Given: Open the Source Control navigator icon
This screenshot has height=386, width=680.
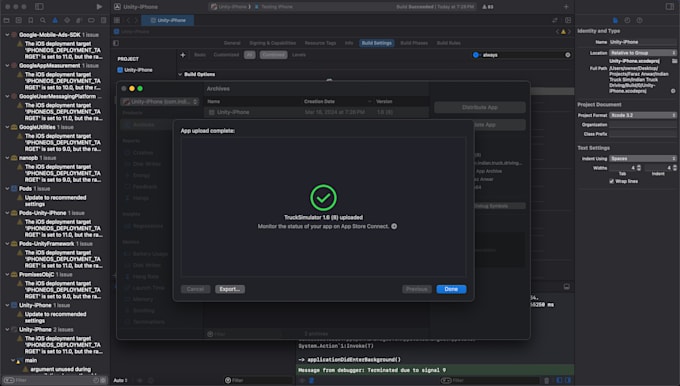Looking at the screenshot, I should pos(19,20).
